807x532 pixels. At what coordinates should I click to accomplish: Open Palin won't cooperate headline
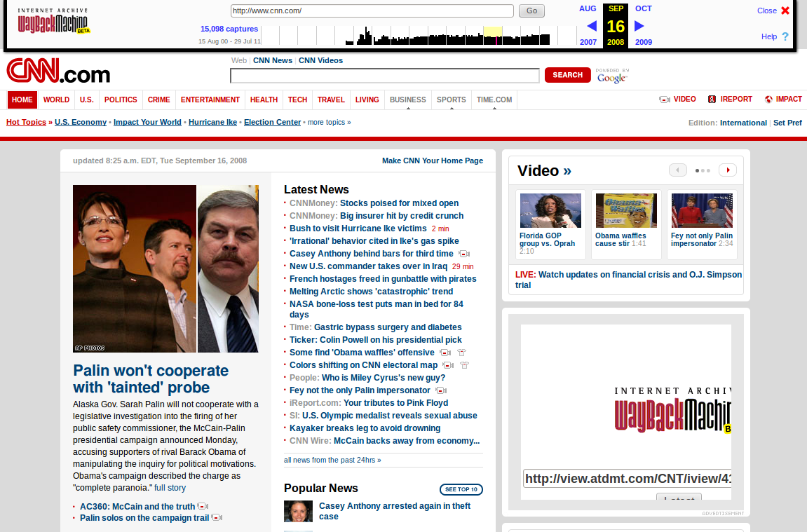click(x=151, y=378)
